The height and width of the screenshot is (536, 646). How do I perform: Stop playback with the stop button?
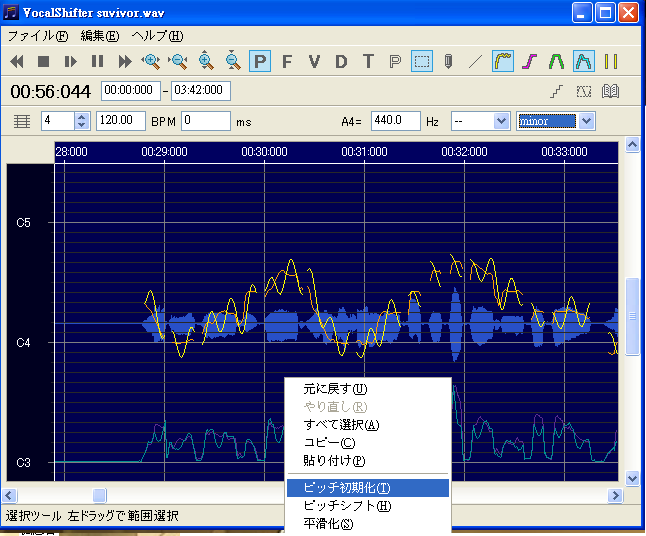pos(44,62)
